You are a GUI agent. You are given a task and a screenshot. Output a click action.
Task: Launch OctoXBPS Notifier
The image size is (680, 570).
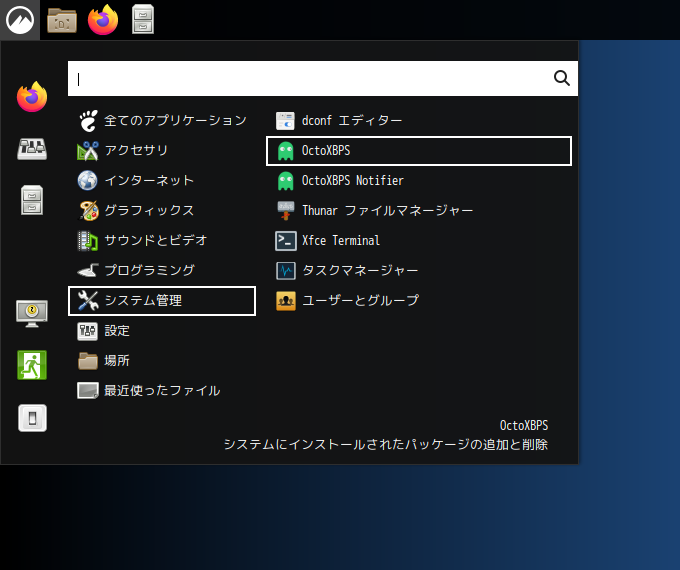(419, 180)
